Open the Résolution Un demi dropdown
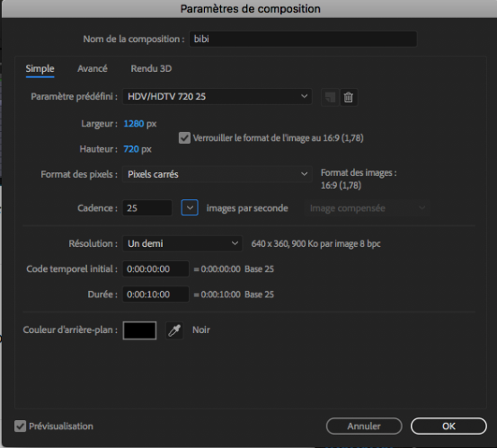Image resolution: width=497 pixels, height=448 pixels. pyautogui.click(x=182, y=243)
